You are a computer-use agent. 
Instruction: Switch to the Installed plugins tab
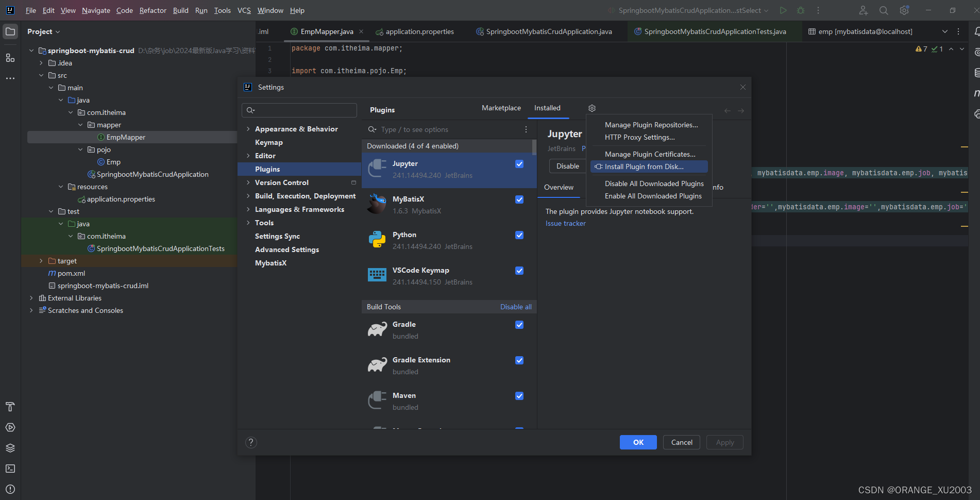tap(547, 108)
